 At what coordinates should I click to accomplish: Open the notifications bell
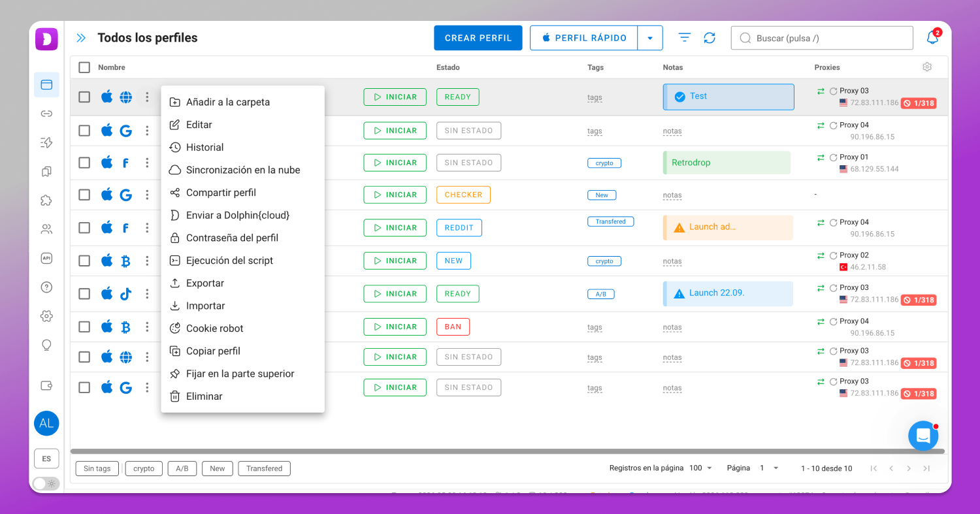(x=932, y=37)
